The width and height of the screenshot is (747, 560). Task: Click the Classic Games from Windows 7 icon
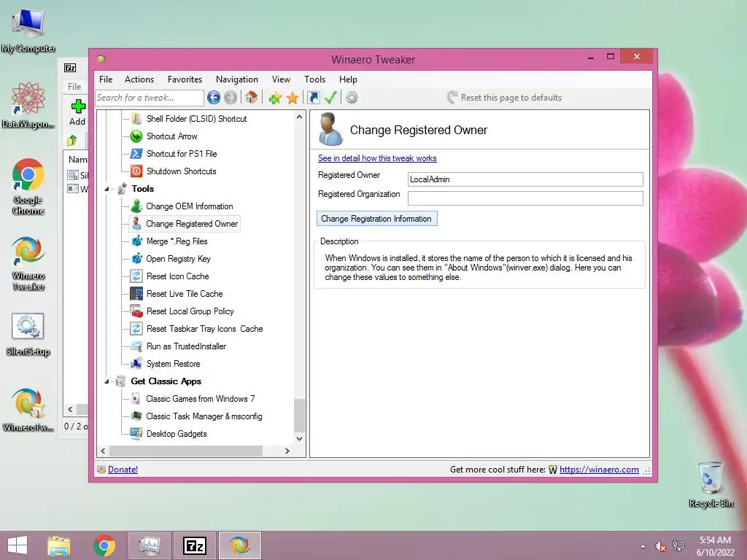point(136,399)
